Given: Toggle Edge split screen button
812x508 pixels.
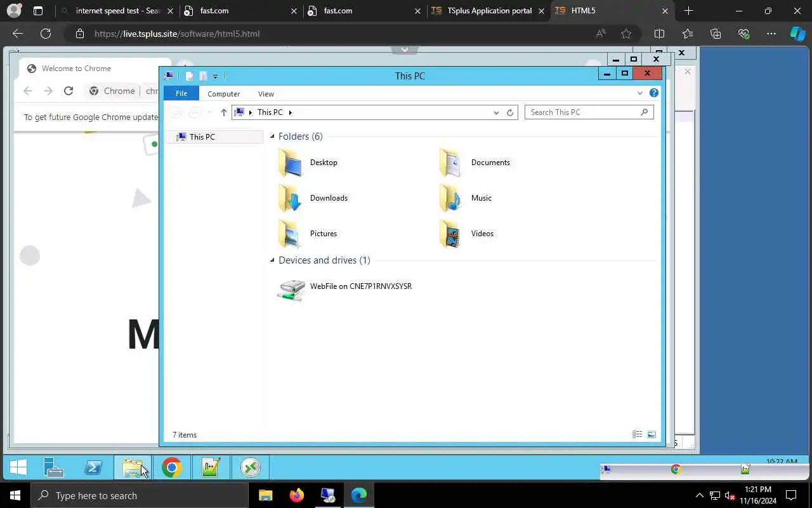Looking at the screenshot, I should [659, 34].
